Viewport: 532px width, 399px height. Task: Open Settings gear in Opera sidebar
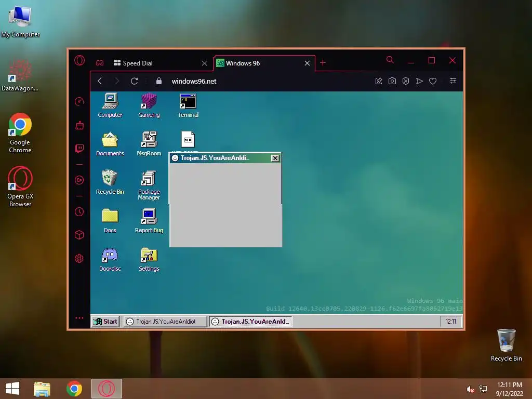coord(79,259)
